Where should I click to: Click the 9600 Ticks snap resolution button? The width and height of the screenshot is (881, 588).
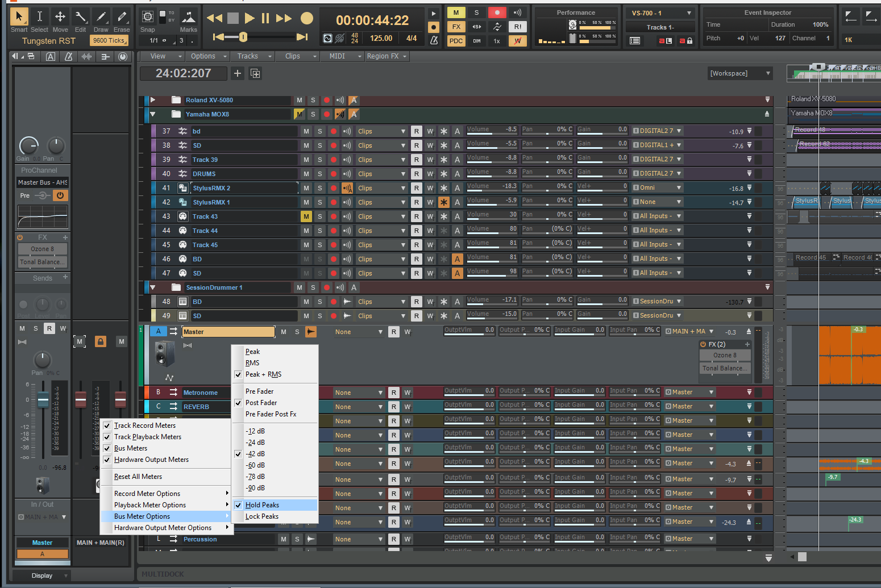[109, 40]
